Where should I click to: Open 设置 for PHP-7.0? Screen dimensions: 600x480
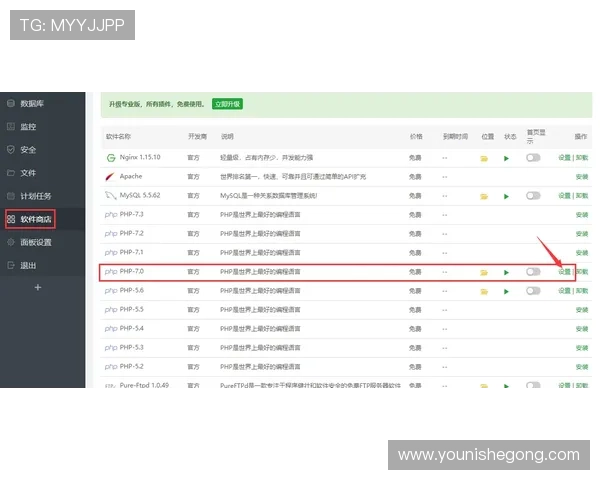(x=564, y=272)
